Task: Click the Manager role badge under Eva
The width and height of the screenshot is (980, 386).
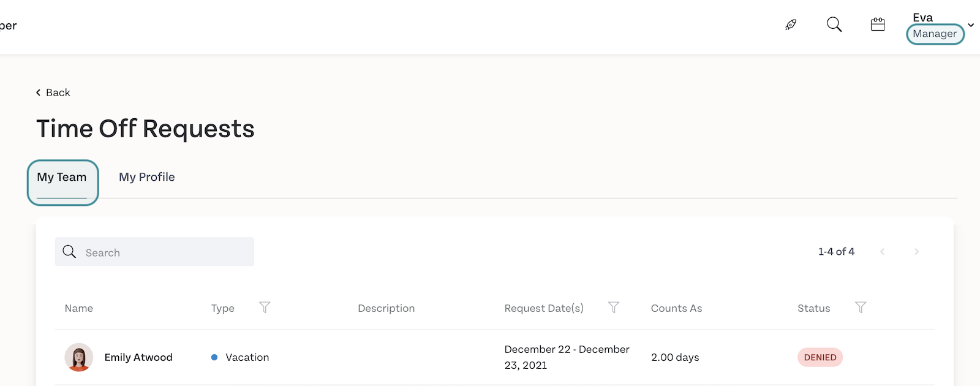Action: point(935,34)
